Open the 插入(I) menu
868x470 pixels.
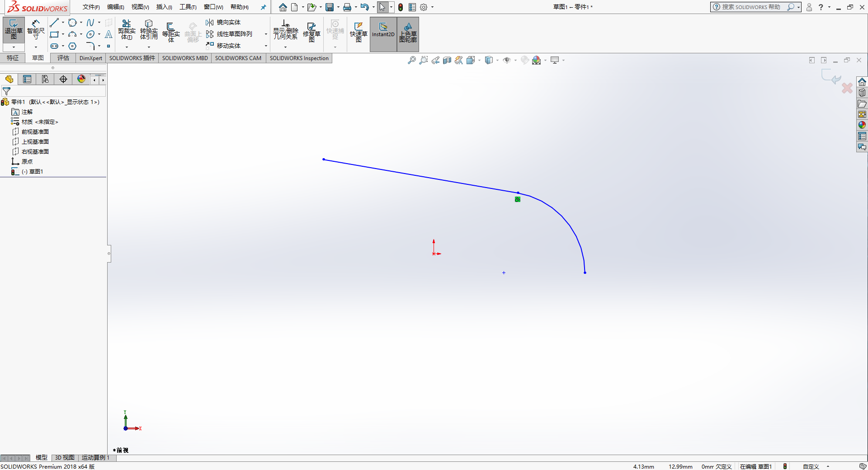(164, 7)
